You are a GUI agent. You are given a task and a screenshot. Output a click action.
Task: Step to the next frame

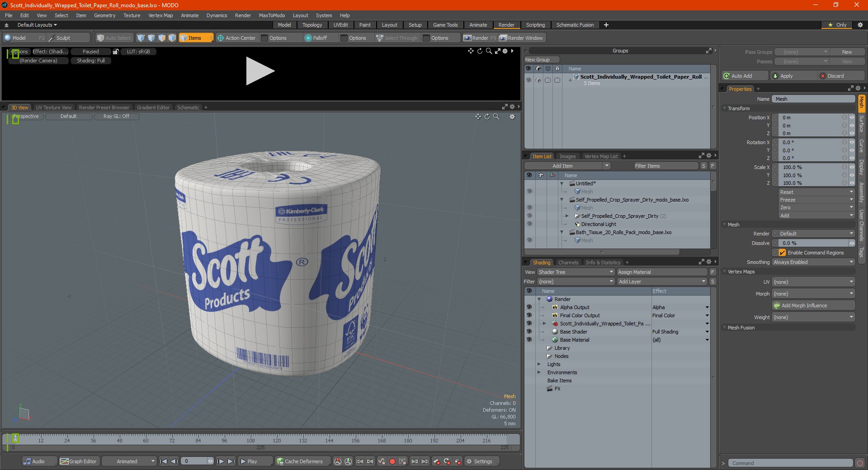(221, 461)
